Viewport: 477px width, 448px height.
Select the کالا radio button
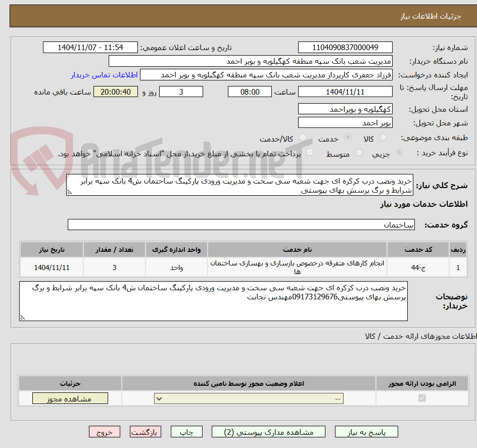point(384,137)
